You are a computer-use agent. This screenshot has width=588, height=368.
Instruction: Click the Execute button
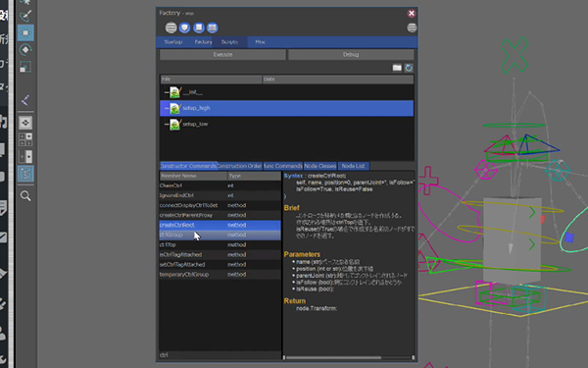tap(222, 54)
